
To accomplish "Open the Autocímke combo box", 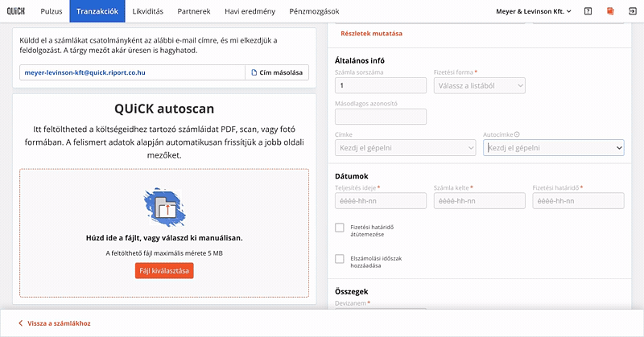I will click(x=554, y=148).
